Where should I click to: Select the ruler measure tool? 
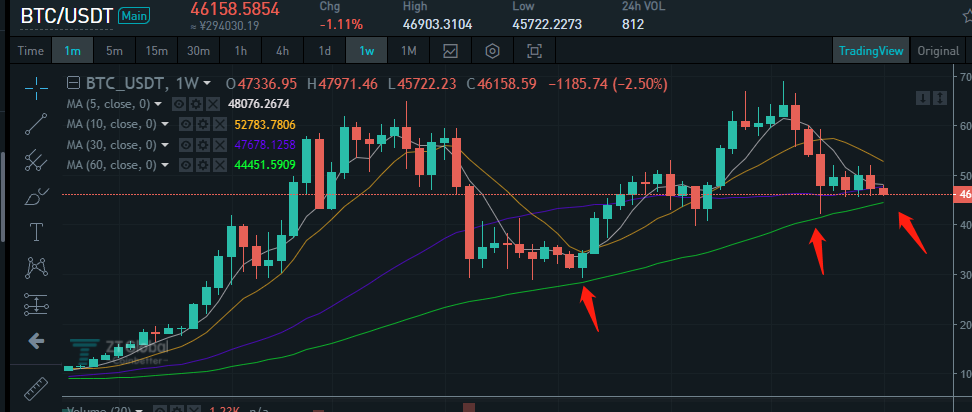point(36,389)
